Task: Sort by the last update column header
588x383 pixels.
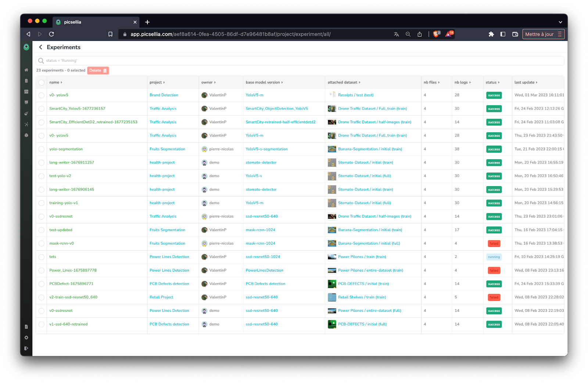Action: [x=526, y=82]
